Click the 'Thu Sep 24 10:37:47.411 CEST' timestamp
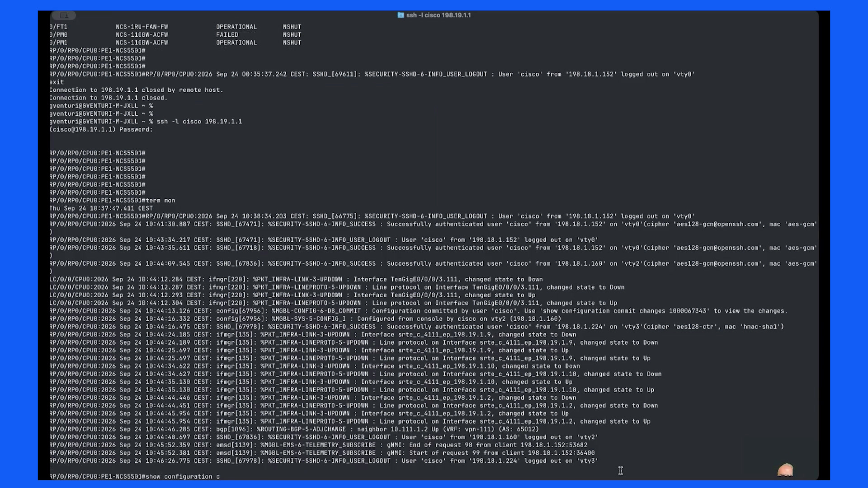The height and width of the screenshot is (488, 868). pyautogui.click(x=101, y=208)
